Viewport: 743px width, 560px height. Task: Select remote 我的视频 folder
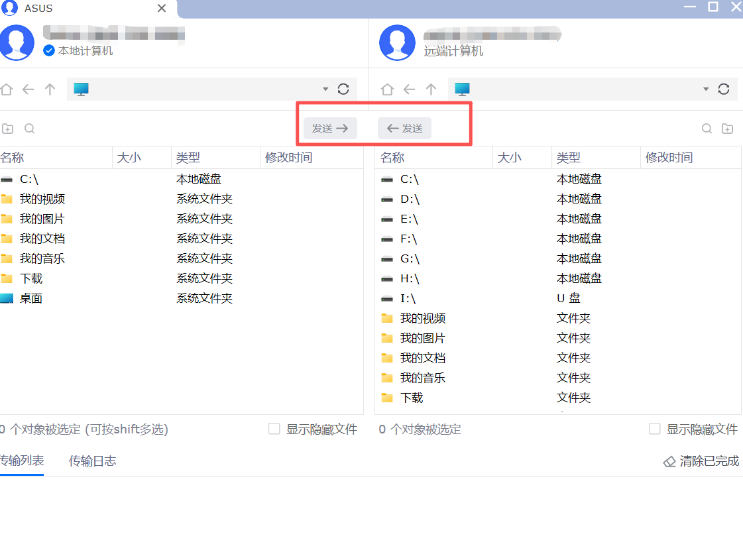[558, 318]
